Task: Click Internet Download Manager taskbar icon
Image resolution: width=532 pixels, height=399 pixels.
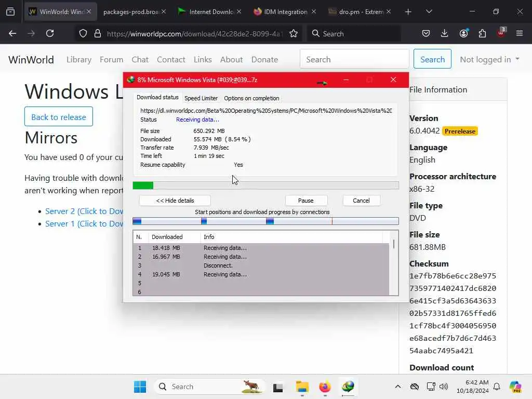Action: coord(348,387)
